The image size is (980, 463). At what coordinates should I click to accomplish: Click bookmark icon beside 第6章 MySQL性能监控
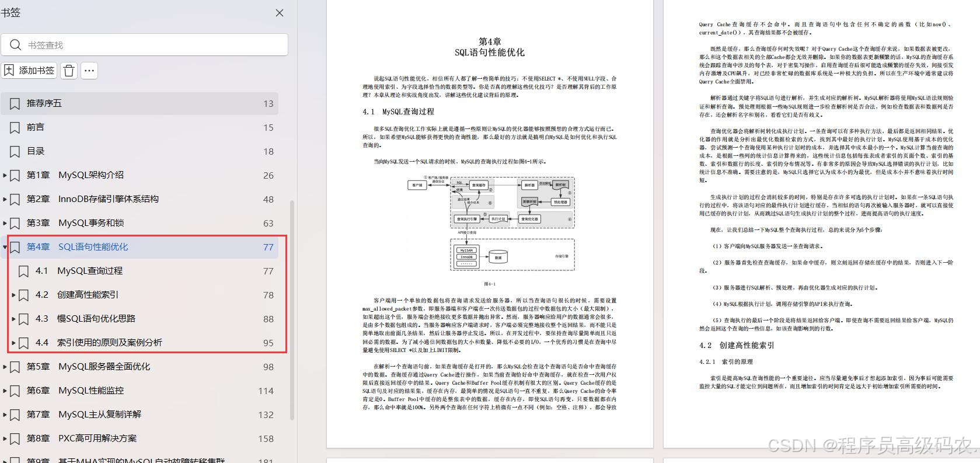tap(15, 391)
